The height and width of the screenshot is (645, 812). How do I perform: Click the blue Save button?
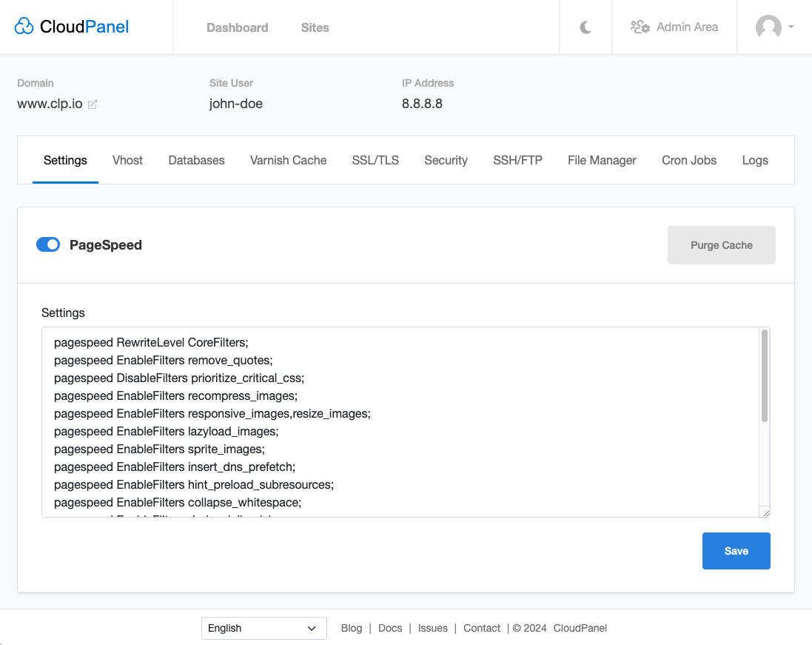click(x=736, y=551)
